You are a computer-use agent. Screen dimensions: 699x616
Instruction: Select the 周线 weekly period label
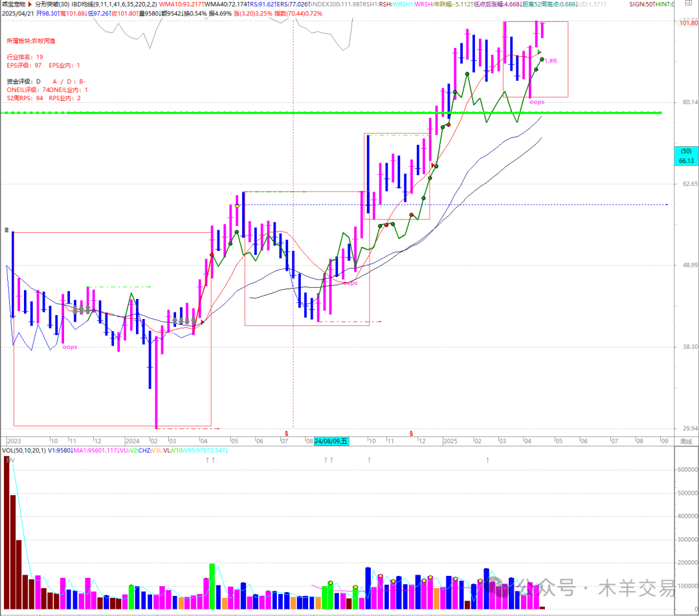point(686,441)
